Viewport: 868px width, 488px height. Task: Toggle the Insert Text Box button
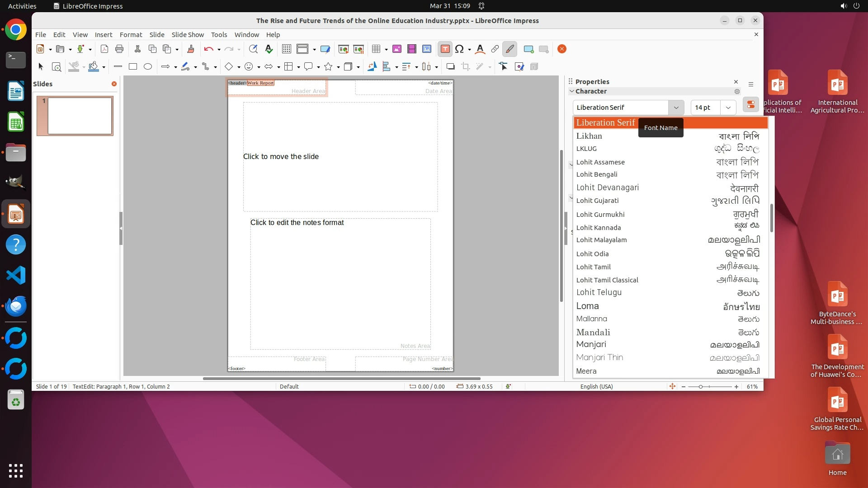coord(445,49)
